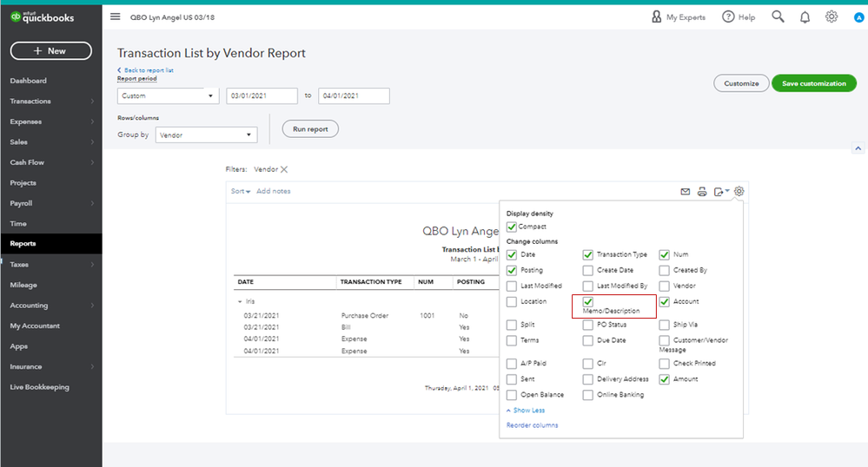868x467 pixels.
Task: Collapse the report header panel chevron
Action: (x=858, y=148)
